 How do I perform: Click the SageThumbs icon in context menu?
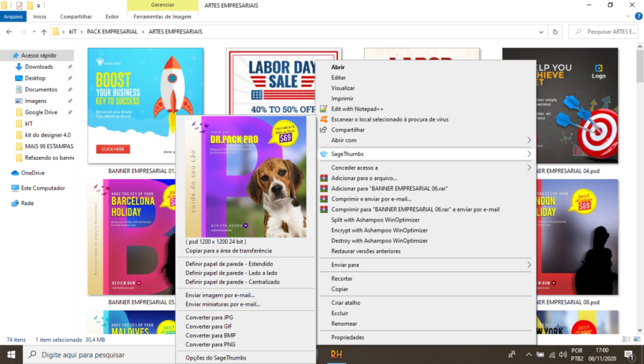(x=324, y=154)
